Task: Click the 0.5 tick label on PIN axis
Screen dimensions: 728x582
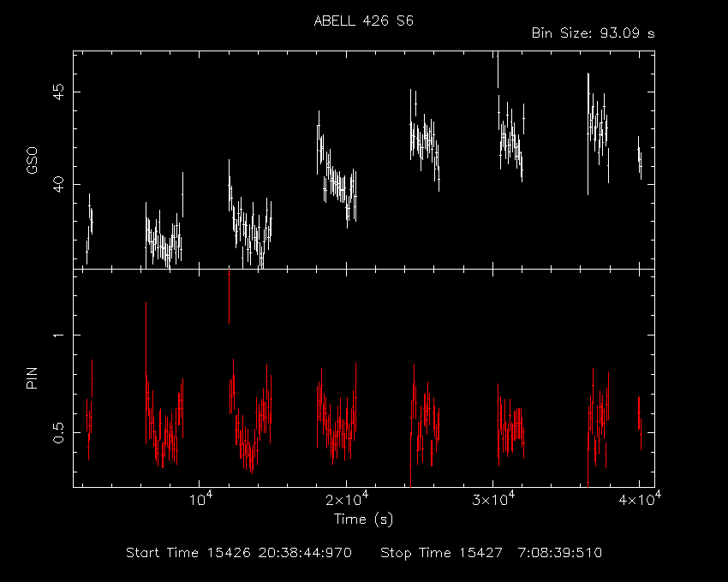Action: [59, 432]
